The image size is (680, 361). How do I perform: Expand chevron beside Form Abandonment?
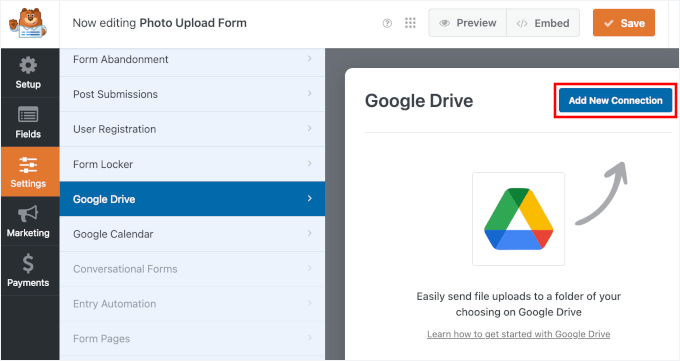(310, 59)
